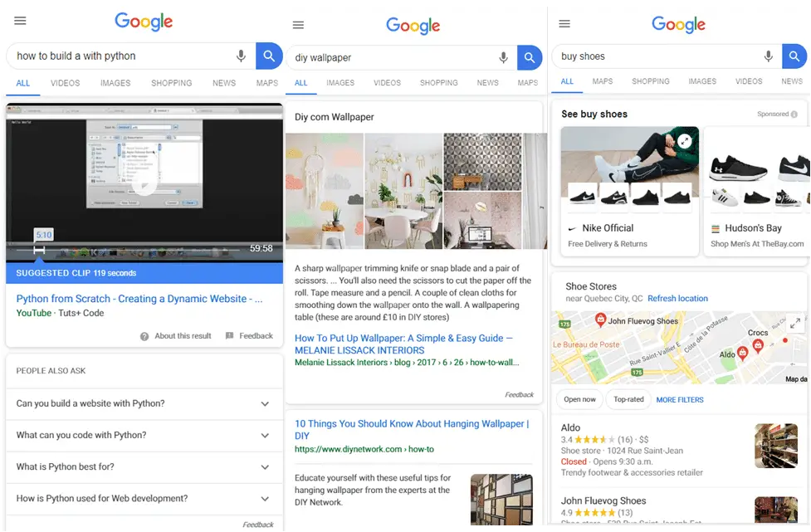Expand "Can you build a website with Python?"
811x532 pixels.
coord(144,404)
